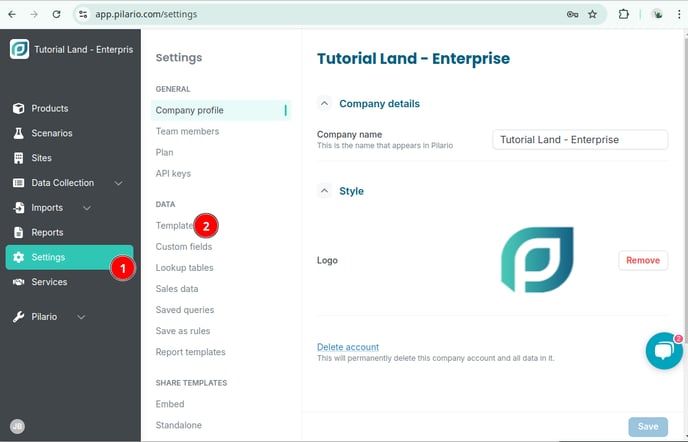
Task: Click the password key icon in address bar
Action: [572, 14]
